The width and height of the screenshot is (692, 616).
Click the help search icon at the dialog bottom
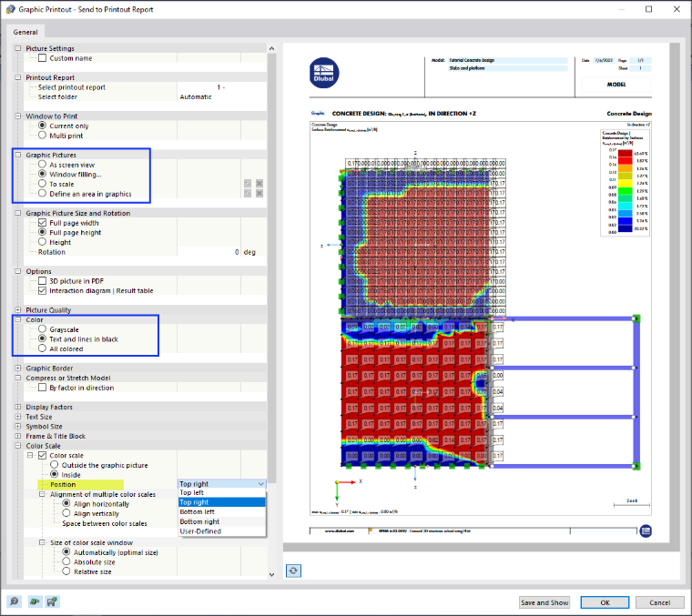tap(15, 601)
